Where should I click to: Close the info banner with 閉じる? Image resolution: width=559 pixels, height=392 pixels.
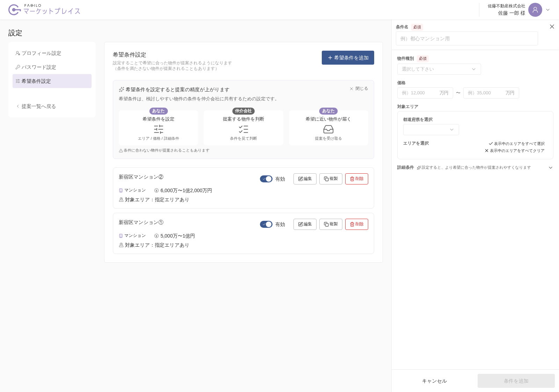coord(359,89)
